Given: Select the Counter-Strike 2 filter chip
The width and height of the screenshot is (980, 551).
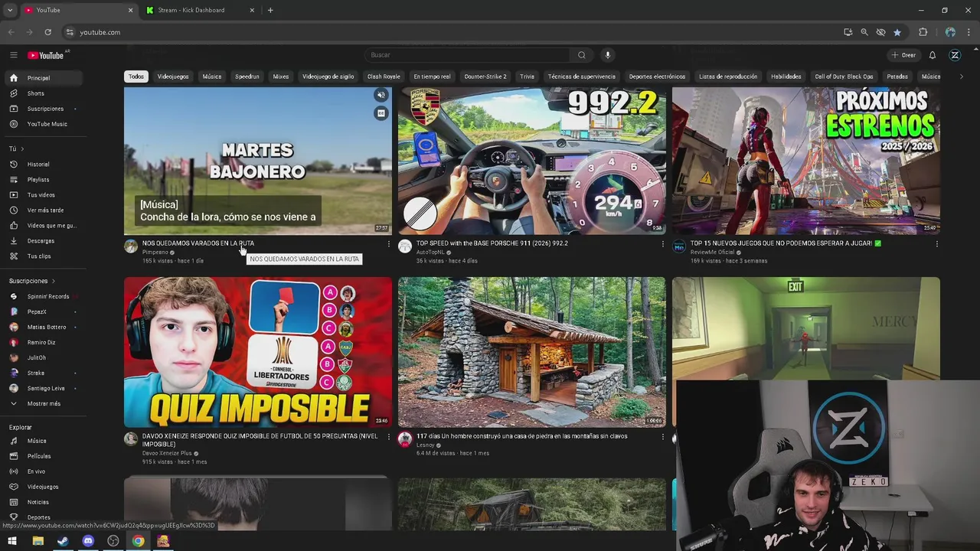Looking at the screenshot, I should click(485, 77).
